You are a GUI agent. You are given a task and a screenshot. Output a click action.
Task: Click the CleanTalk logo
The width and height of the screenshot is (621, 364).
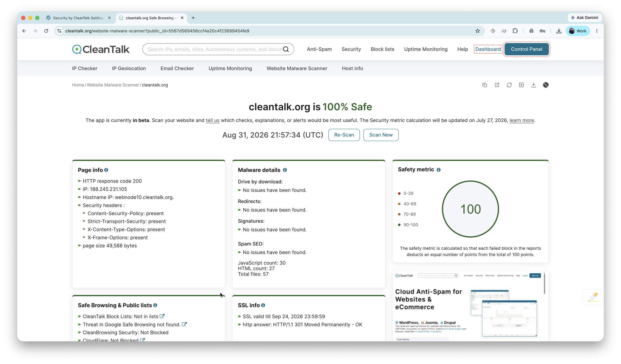[x=100, y=49]
